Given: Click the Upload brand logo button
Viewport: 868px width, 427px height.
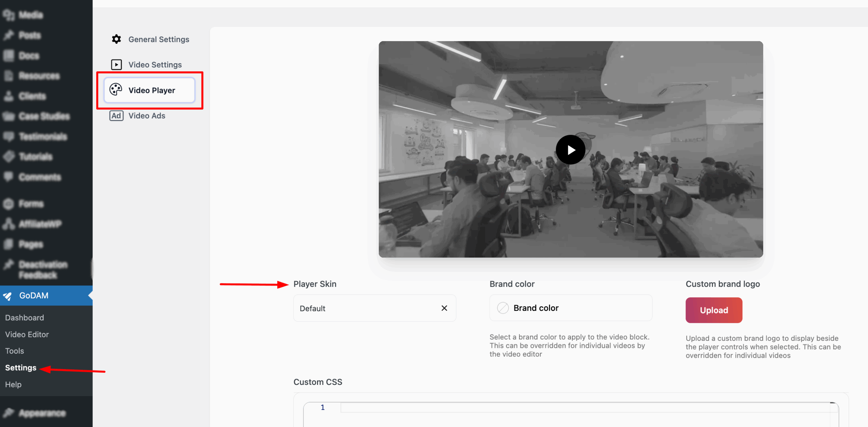Looking at the screenshot, I should pos(714,310).
